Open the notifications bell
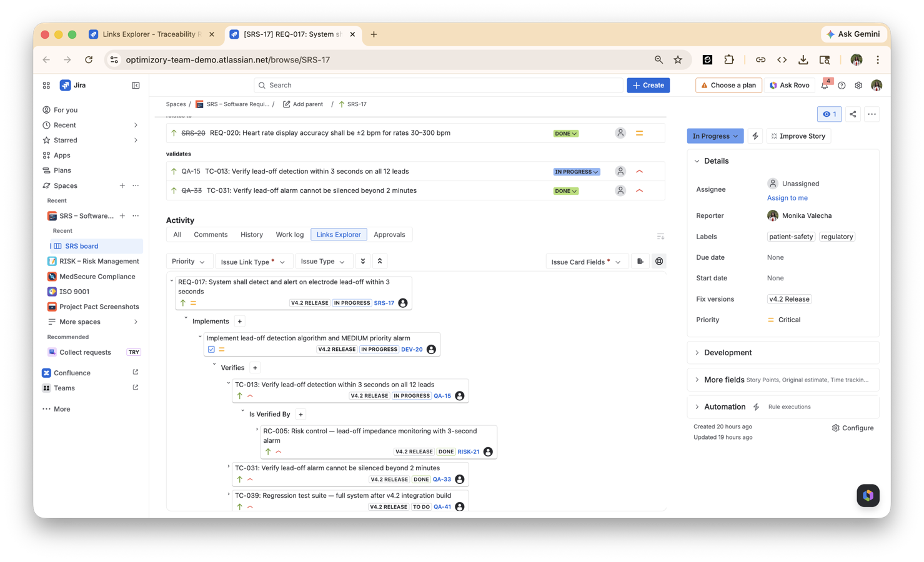Image resolution: width=924 pixels, height=562 pixels. pos(824,85)
